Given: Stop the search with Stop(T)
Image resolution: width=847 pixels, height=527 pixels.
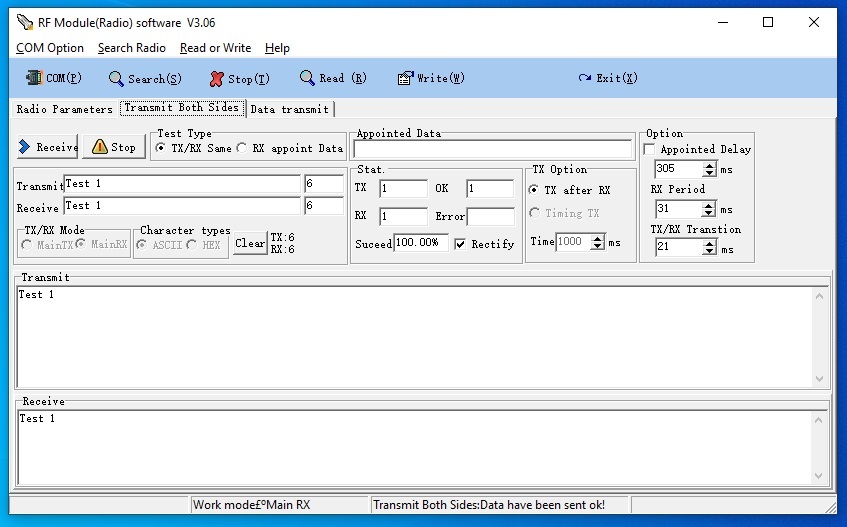Looking at the screenshot, I should click(x=239, y=79).
